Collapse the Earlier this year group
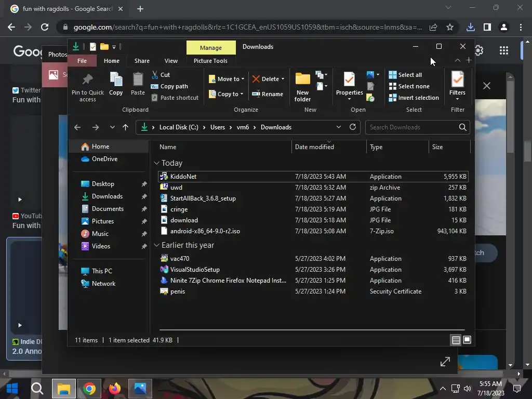 pyautogui.click(x=156, y=245)
